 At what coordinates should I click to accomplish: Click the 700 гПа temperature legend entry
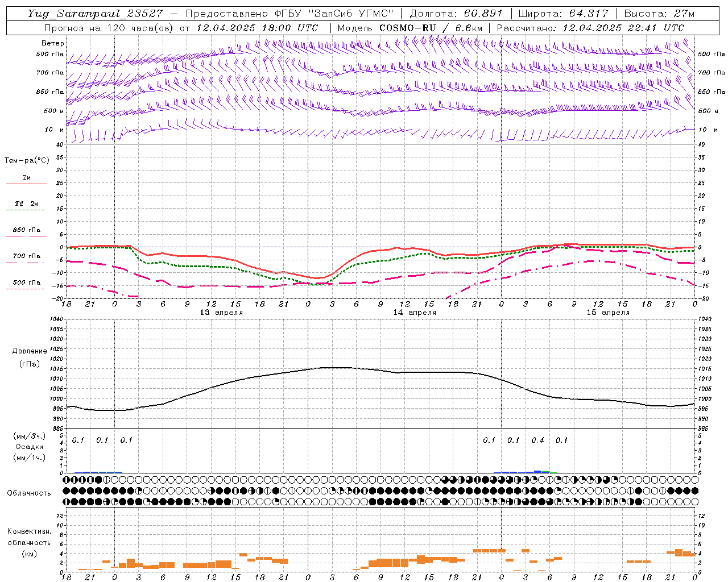pyautogui.click(x=26, y=256)
